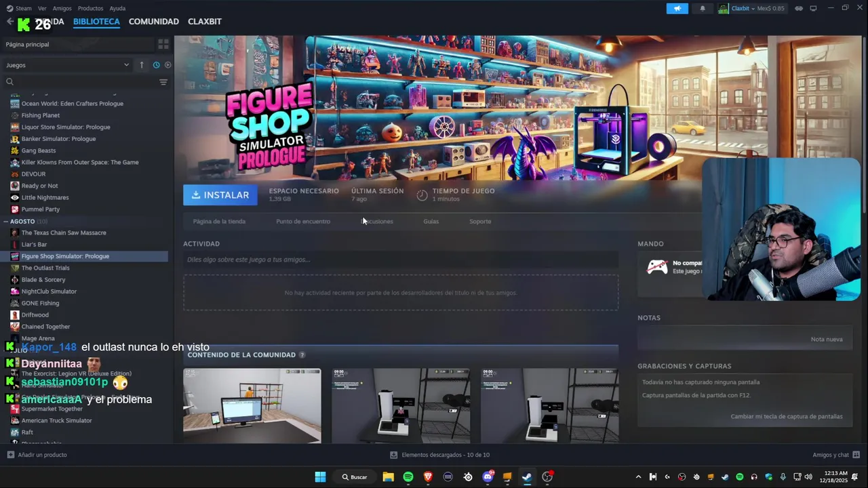
Task: Select Pummel Party in list
Action: [x=41, y=209]
